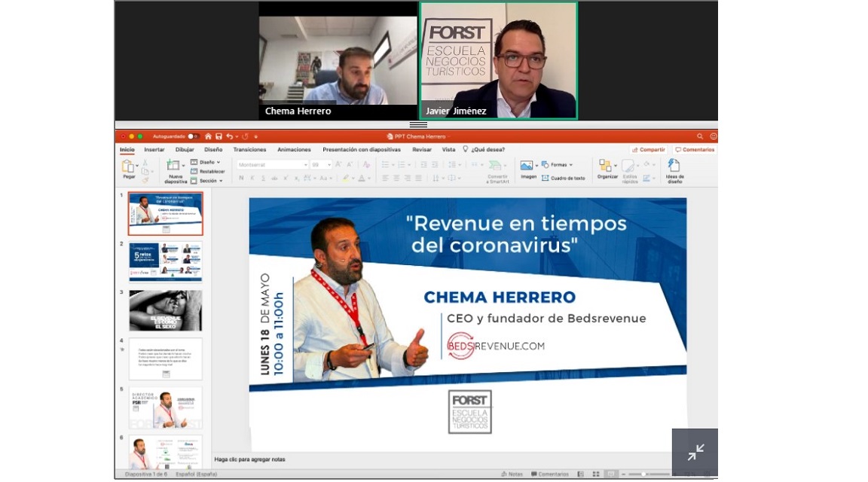Viewport: 868px width, 482px height.
Task: Click the Redo icon in the title bar
Action: pos(245,136)
